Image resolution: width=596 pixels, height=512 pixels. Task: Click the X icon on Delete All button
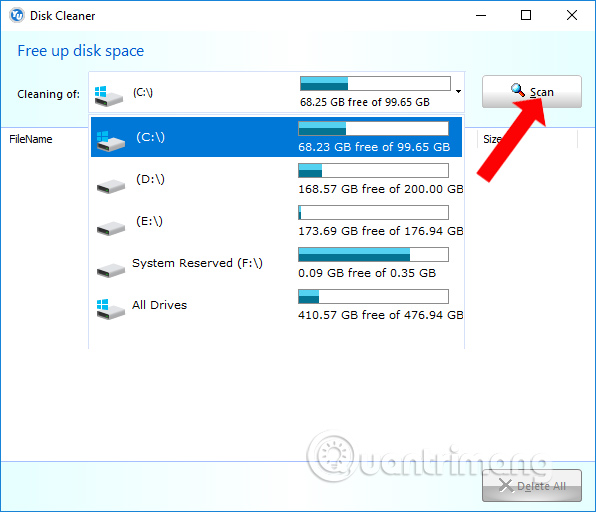pyautogui.click(x=506, y=485)
